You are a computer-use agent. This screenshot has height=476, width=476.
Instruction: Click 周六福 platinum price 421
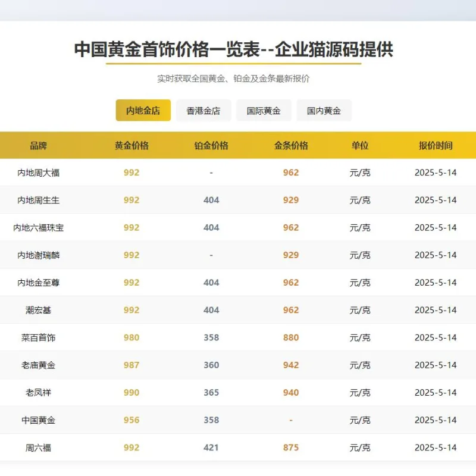pos(211,447)
